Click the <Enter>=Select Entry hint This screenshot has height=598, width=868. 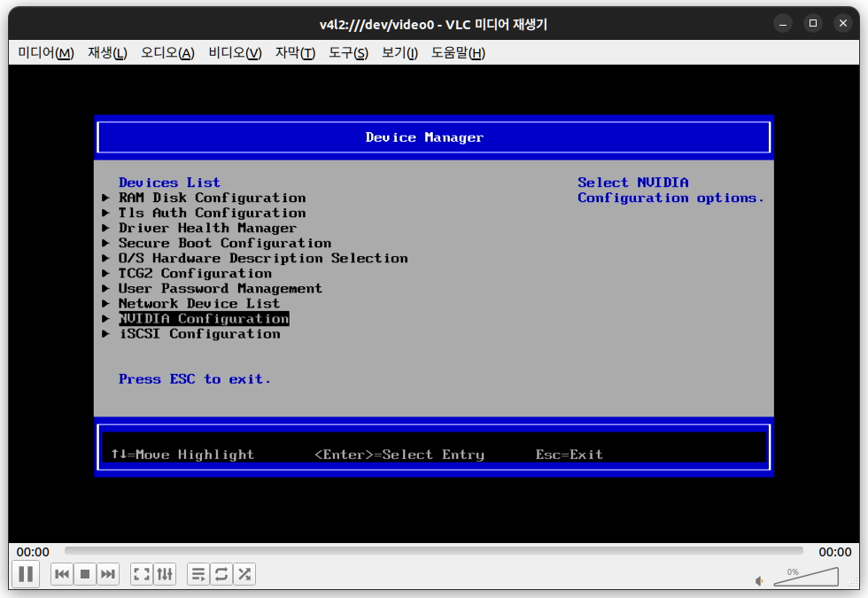[x=399, y=454]
